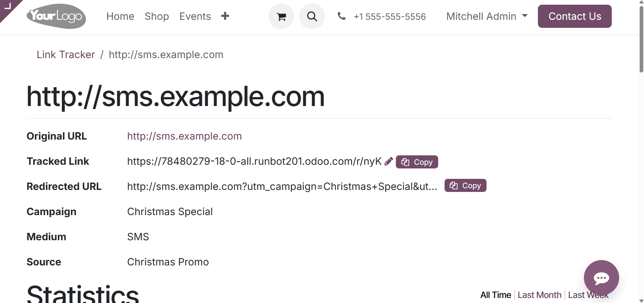Navigate to the Events page
This screenshot has width=644, height=303.
click(x=195, y=16)
